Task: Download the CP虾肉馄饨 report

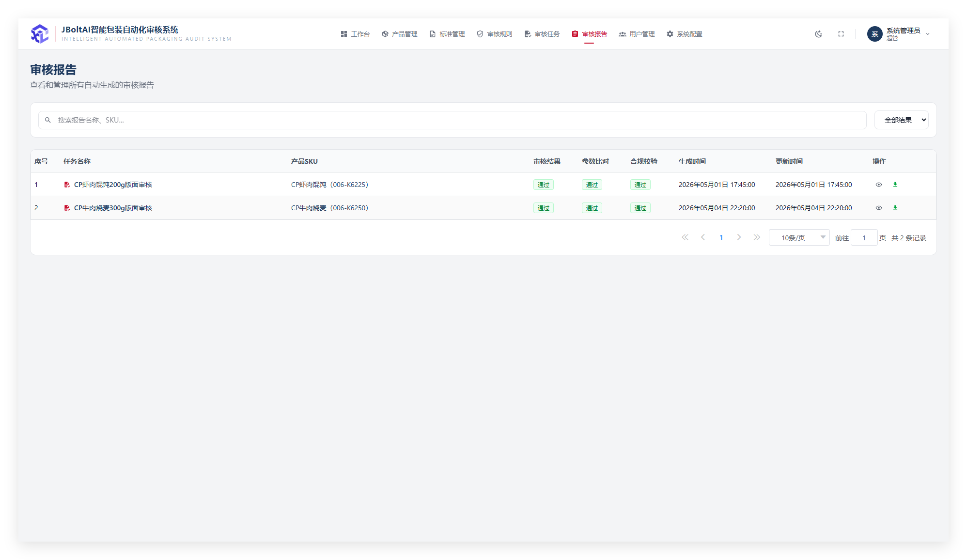Action: (x=895, y=185)
